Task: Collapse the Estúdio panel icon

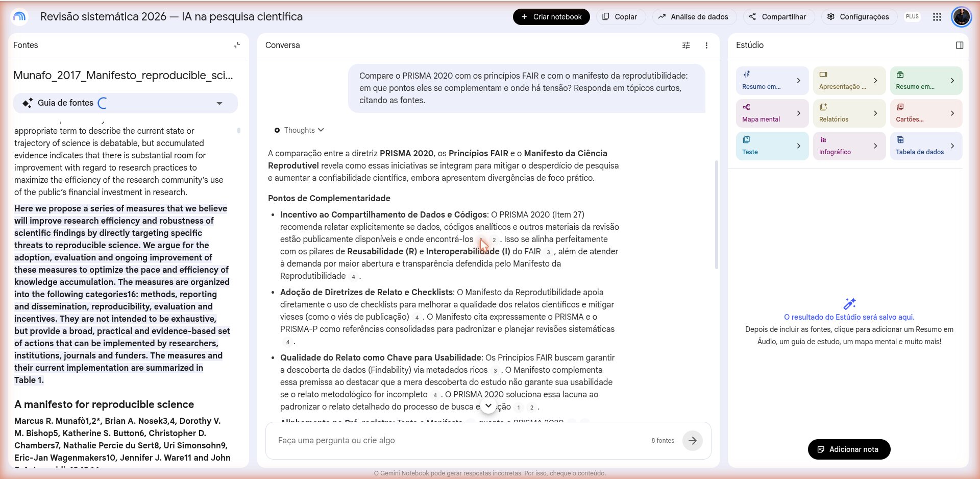Action: 960,45
